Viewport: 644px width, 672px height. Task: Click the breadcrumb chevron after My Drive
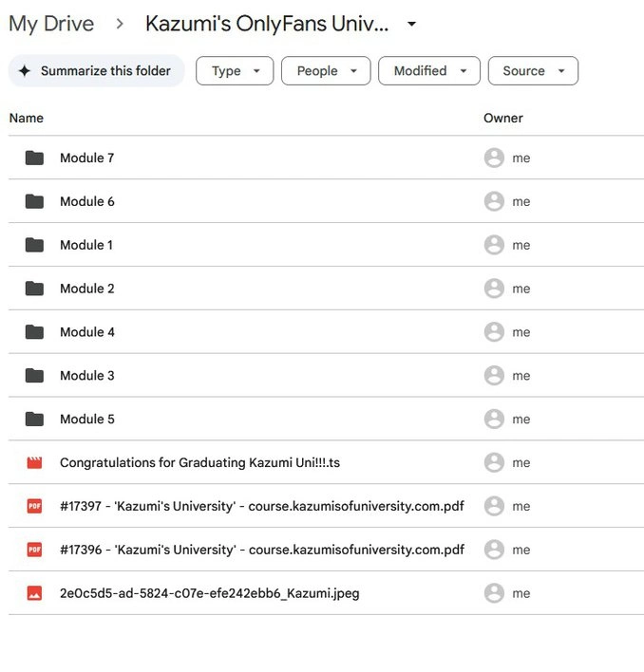[x=120, y=24]
